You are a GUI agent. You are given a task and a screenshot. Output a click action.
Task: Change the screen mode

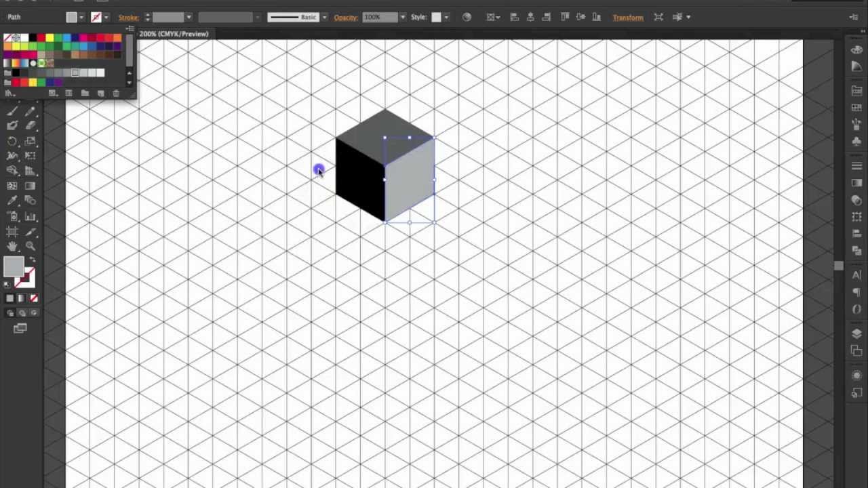pos(20,329)
